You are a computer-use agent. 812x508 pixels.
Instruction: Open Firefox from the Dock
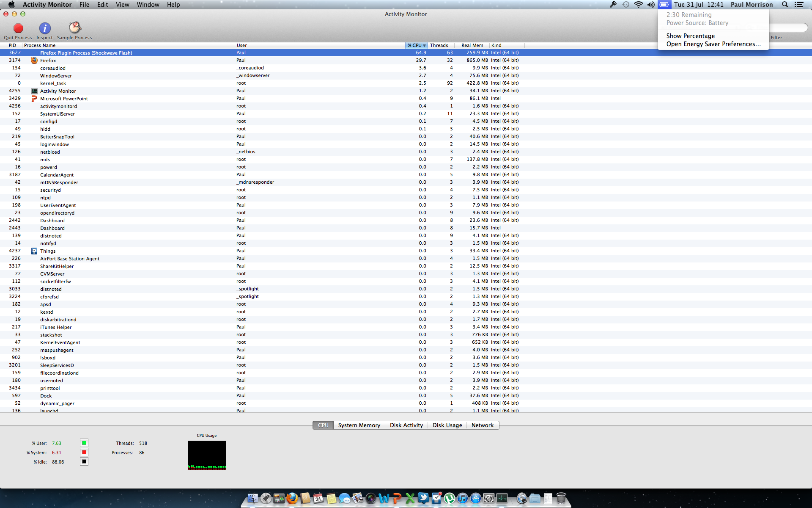point(292,498)
